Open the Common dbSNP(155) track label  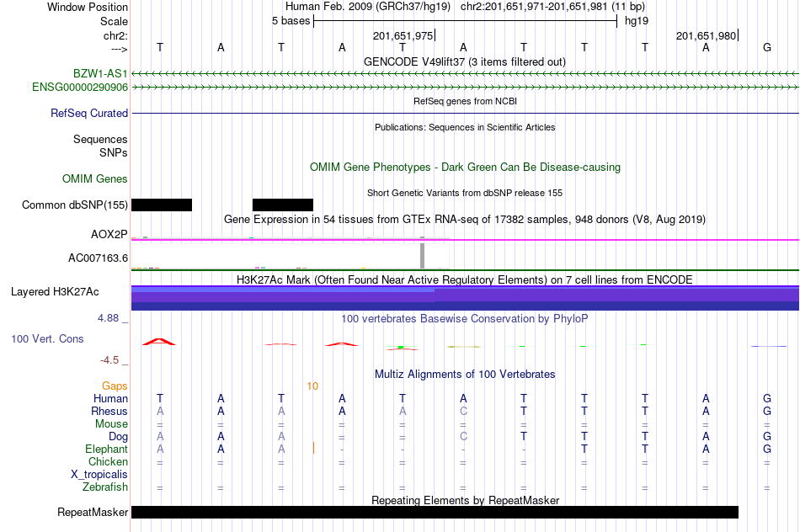click(x=74, y=205)
